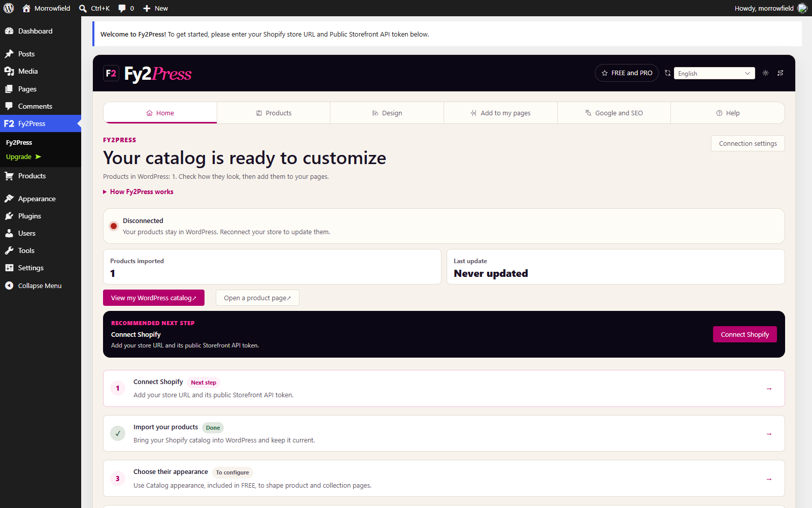Click Open a product page button
This screenshot has width=812, height=508.
(x=257, y=298)
